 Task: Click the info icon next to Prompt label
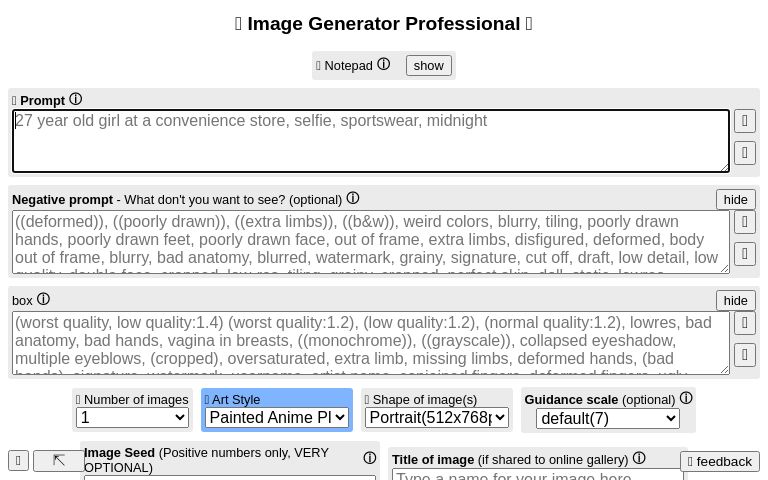click(x=76, y=100)
